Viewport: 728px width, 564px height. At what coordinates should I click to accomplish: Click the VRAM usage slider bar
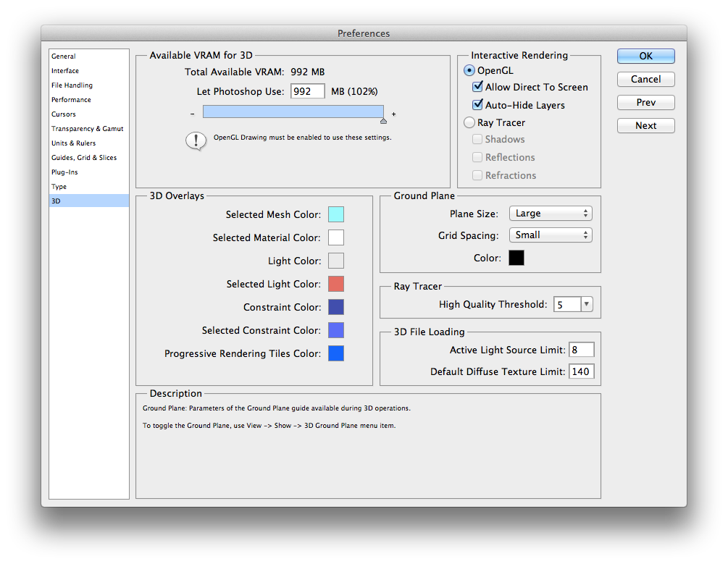tap(293, 111)
